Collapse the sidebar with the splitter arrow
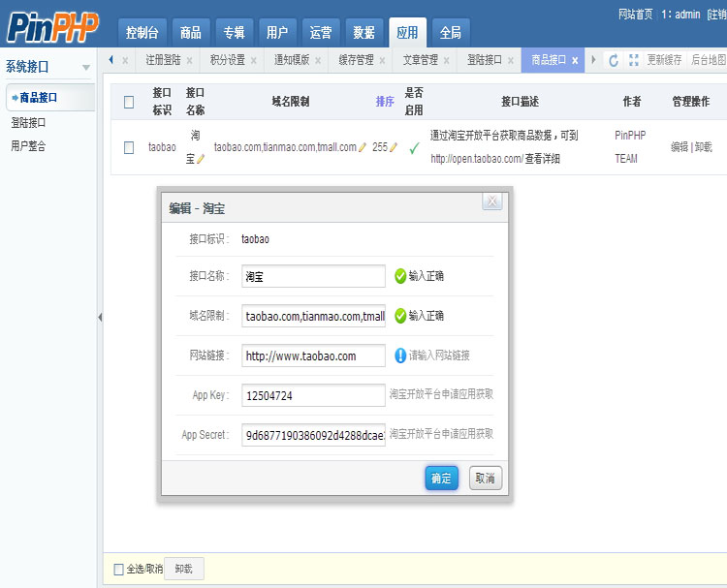This screenshot has height=588, width=727. 100,318
